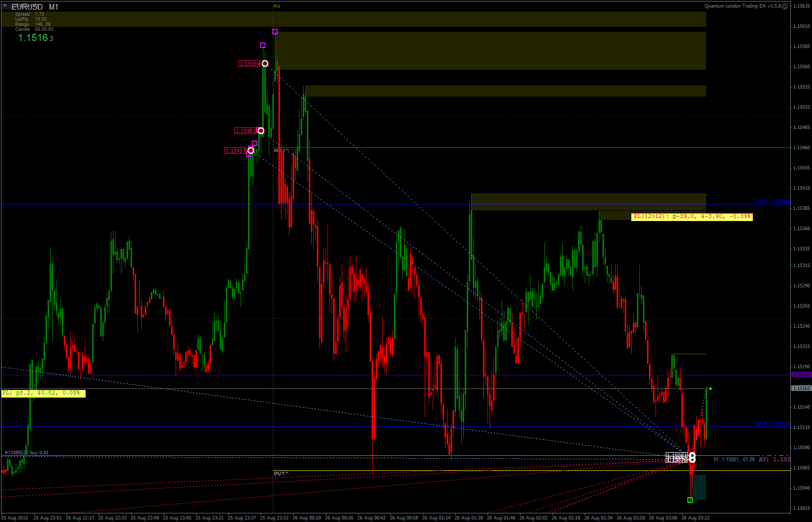Click the 26 Aug 03:22 time axis label
The image size is (812, 522).
696,518
